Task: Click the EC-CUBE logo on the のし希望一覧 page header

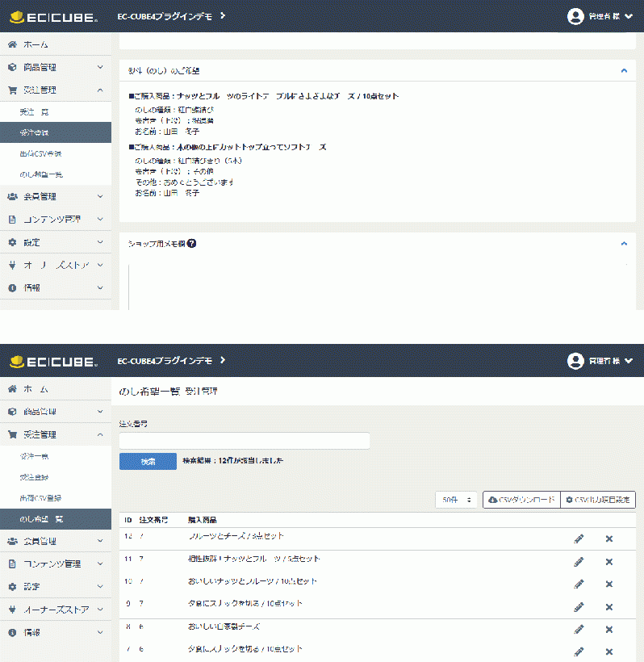Action: pyautogui.click(x=53, y=362)
